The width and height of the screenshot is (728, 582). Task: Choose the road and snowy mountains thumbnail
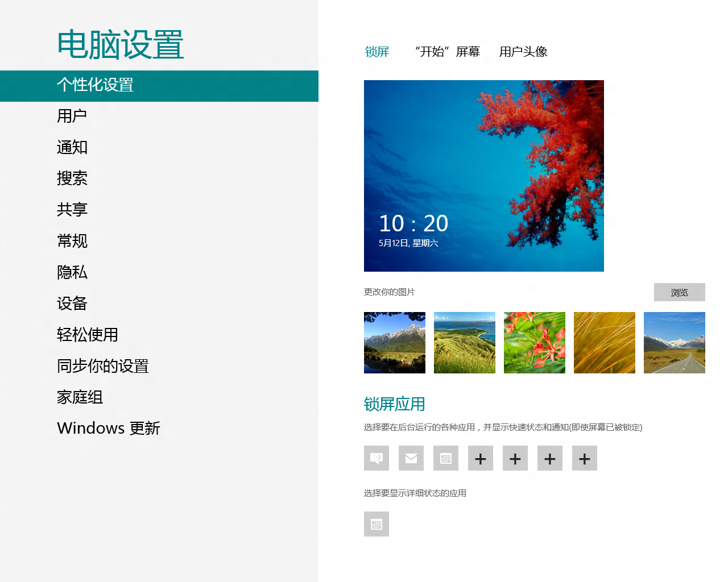[x=675, y=343]
